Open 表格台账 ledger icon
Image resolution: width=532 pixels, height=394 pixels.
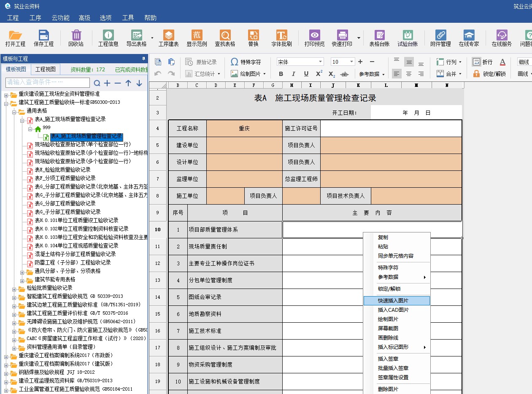(x=379, y=38)
